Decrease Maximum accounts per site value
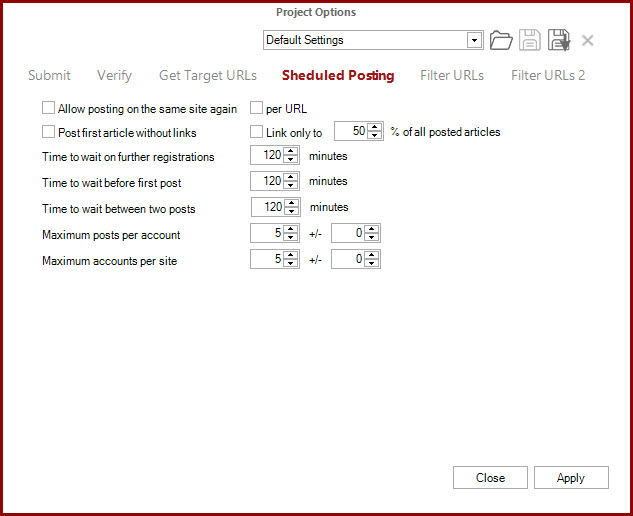The height and width of the screenshot is (516, 633). [x=291, y=263]
